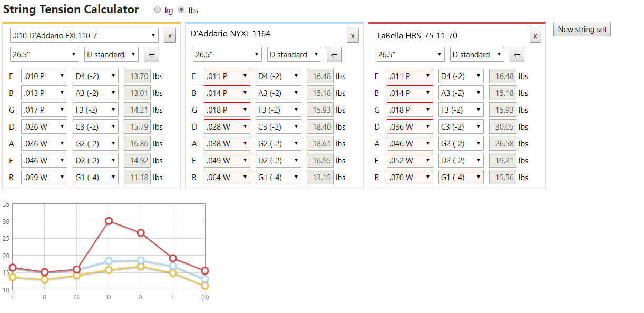Close the LaBella HRS-75 11-70 string set
This screenshot has height=313, width=644.
pos(535,36)
